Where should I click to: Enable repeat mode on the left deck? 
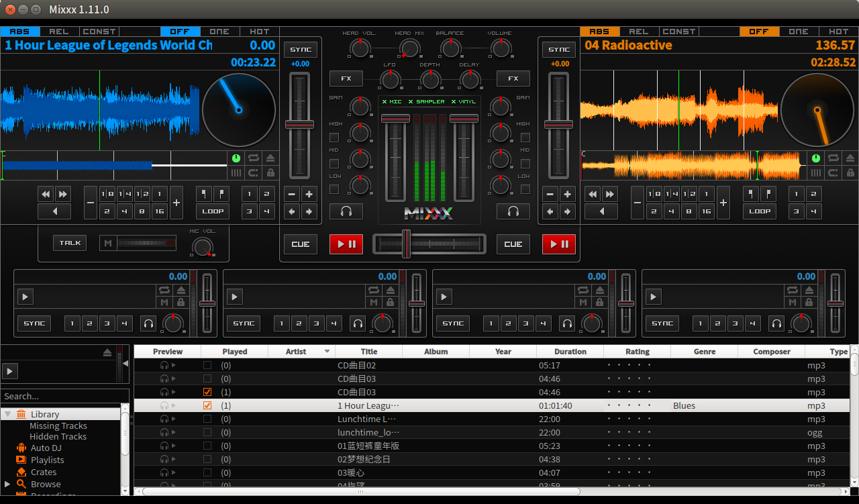click(254, 158)
